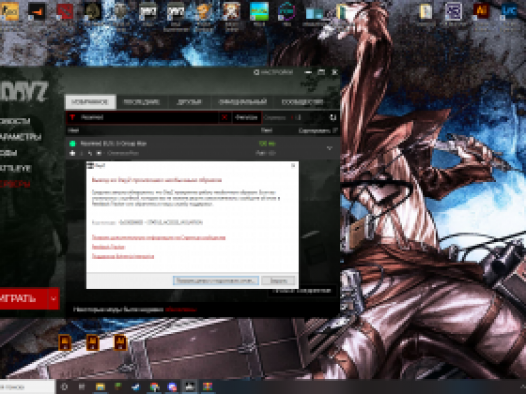Switch to the ОФИЦИАЛЬНЫЙ tab
Viewport: 526px width, 394px height.
(243, 102)
